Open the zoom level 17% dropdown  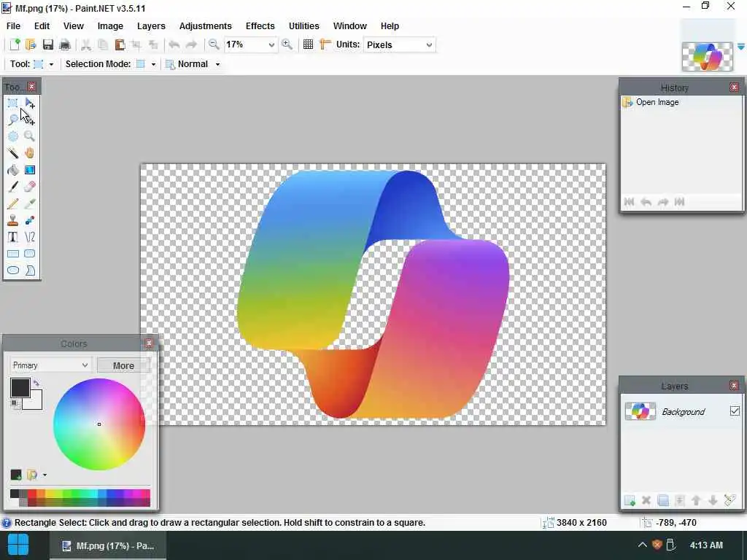click(271, 44)
